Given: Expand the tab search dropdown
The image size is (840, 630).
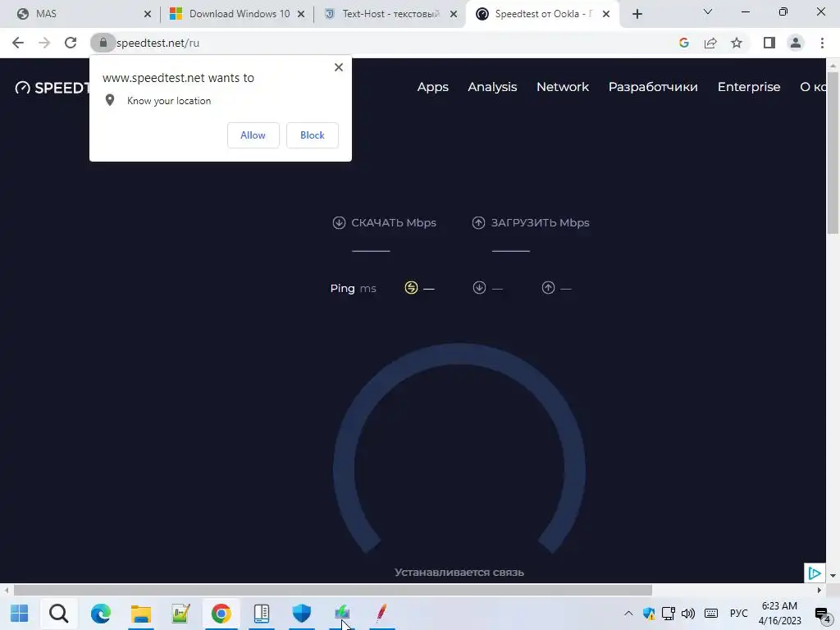Looking at the screenshot, I should [708, 11].
